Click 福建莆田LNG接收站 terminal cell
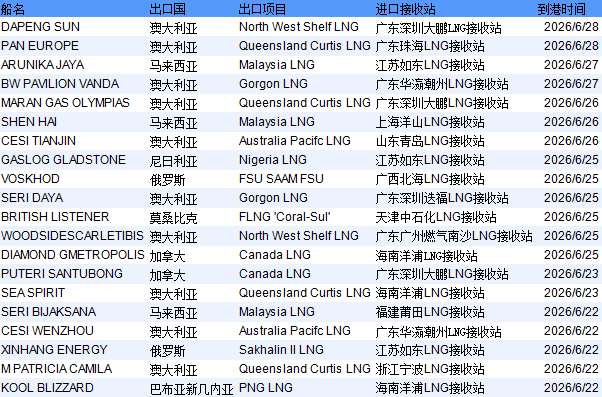This screenshot has width=602, height=397. tap(430, 312)
